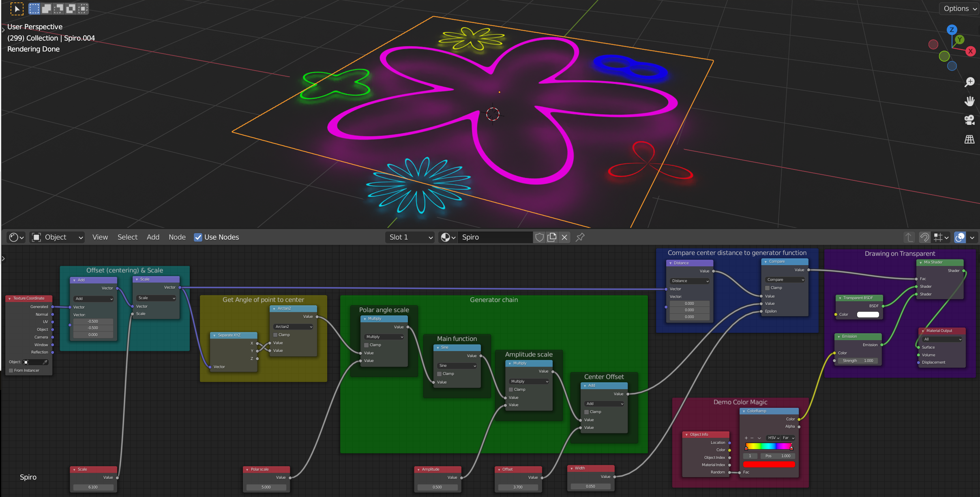Enable Clamp on the Arctan2 node
980x497 pixels.
(275, 334)
